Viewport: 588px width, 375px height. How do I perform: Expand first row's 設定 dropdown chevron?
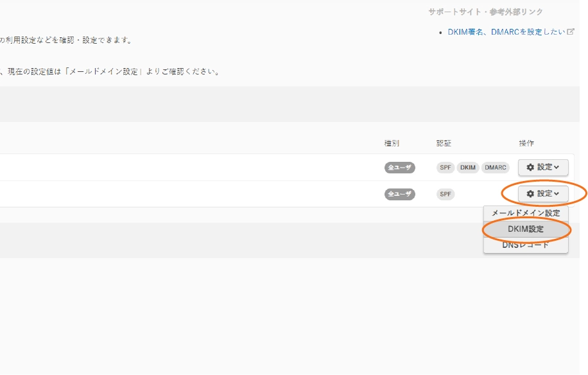[x=557, y=168]
